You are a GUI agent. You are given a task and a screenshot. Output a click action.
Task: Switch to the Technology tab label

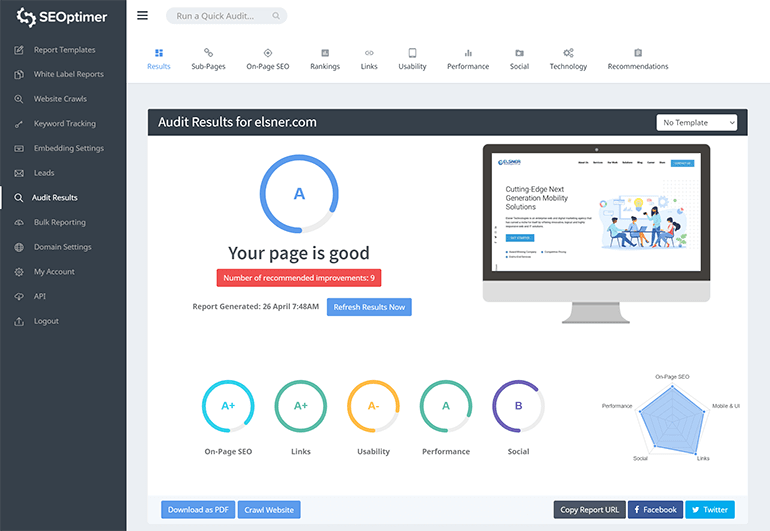pyautogui.click(x=568, y=66)
